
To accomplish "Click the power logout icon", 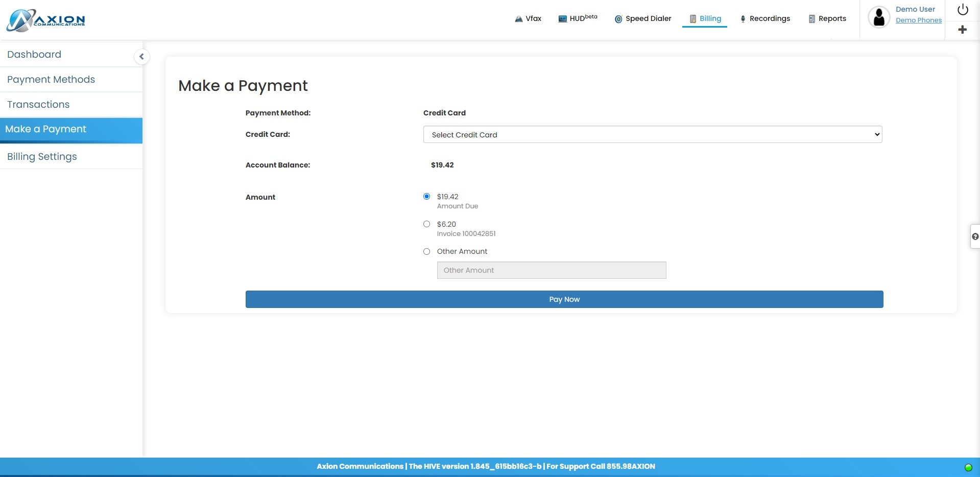I will 963,10.
